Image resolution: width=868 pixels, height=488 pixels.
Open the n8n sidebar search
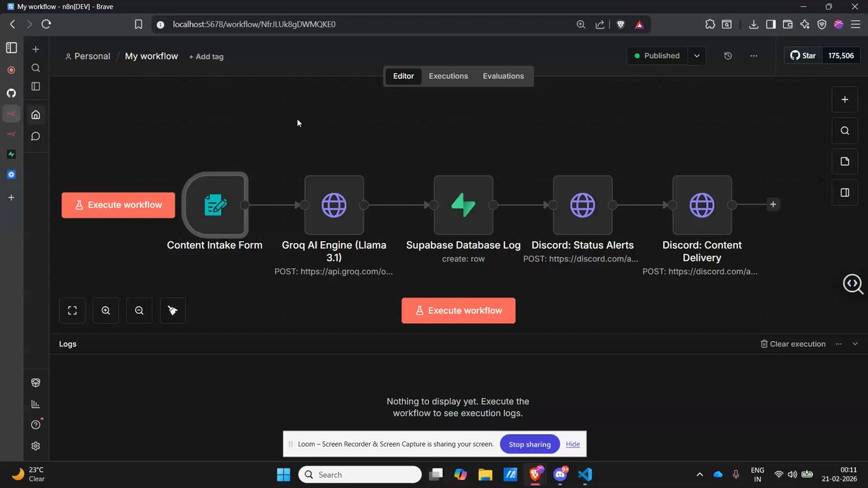(x=36, y=68)
